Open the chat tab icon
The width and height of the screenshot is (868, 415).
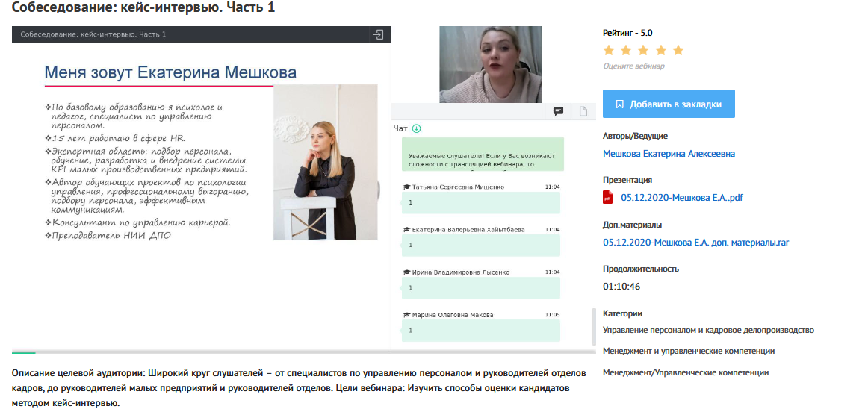pyautogui.click(x=558, y=111)
